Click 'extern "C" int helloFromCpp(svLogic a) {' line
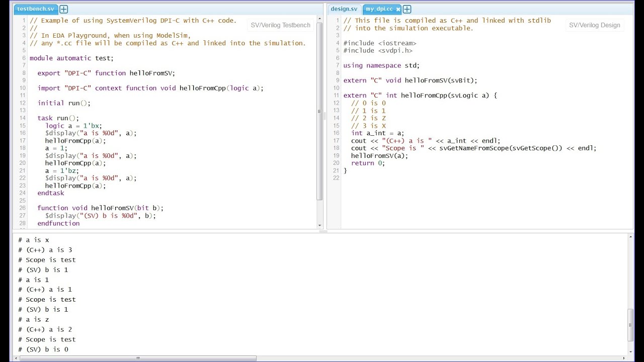Viewport: 644px width, 362px height. [420, 96]
